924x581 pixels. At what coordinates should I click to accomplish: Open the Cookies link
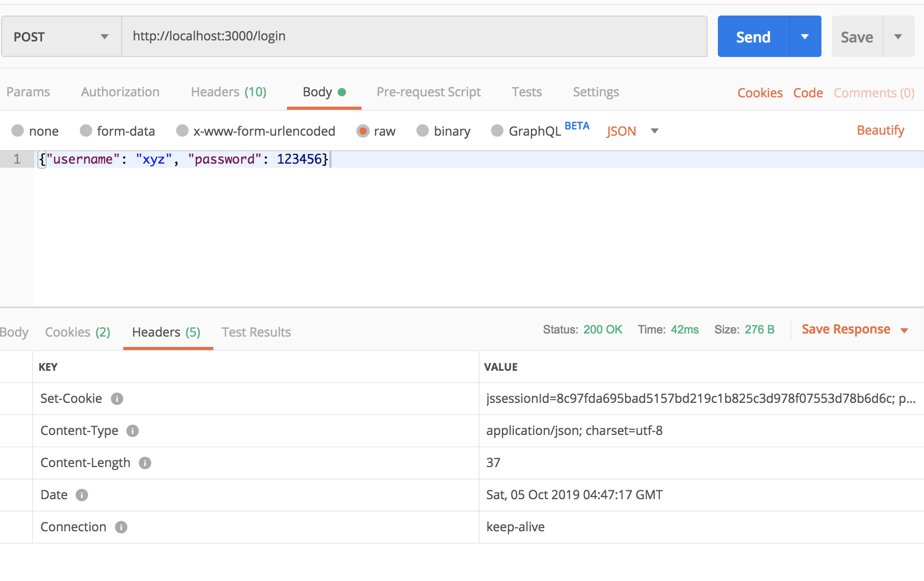(x=760, y=93)
